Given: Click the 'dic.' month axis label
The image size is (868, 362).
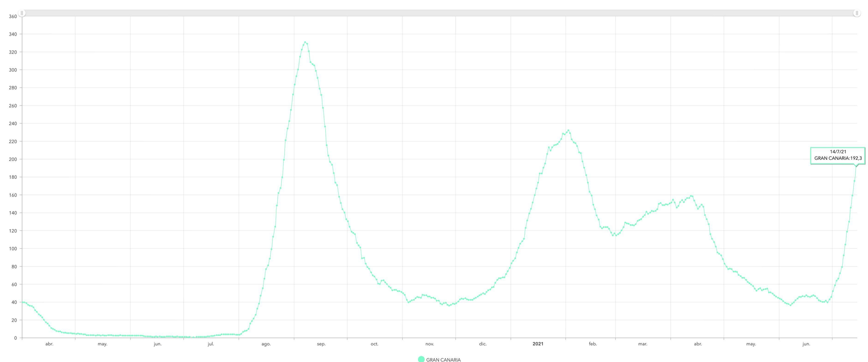Looking at the screenshot, I should tap(483, 344).
